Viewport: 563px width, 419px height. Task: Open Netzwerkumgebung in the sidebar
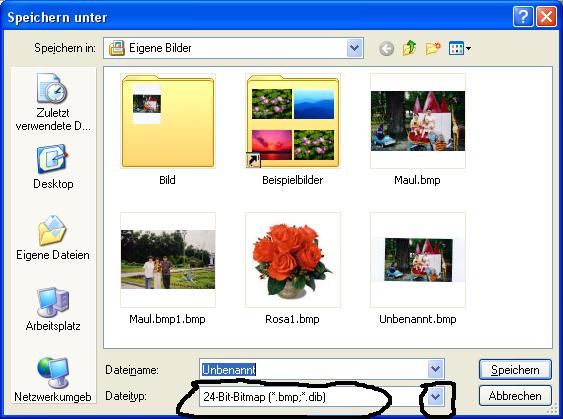(x=53, y=380)
